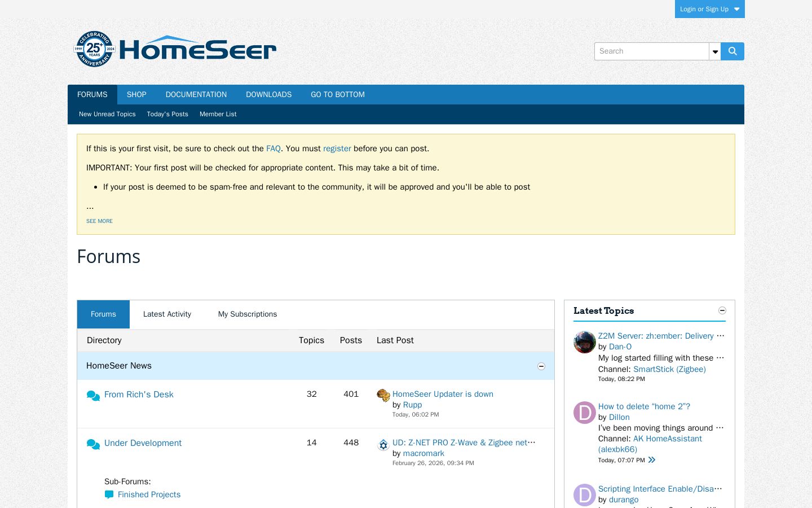
Task: Open the Rupp user profile link
Action: tap(412, 405)
